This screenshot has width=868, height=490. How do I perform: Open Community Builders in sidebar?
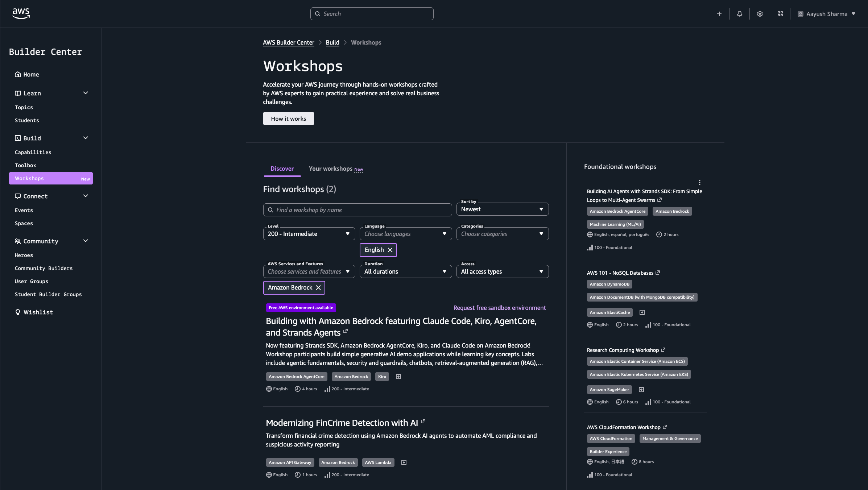point(44,268)
